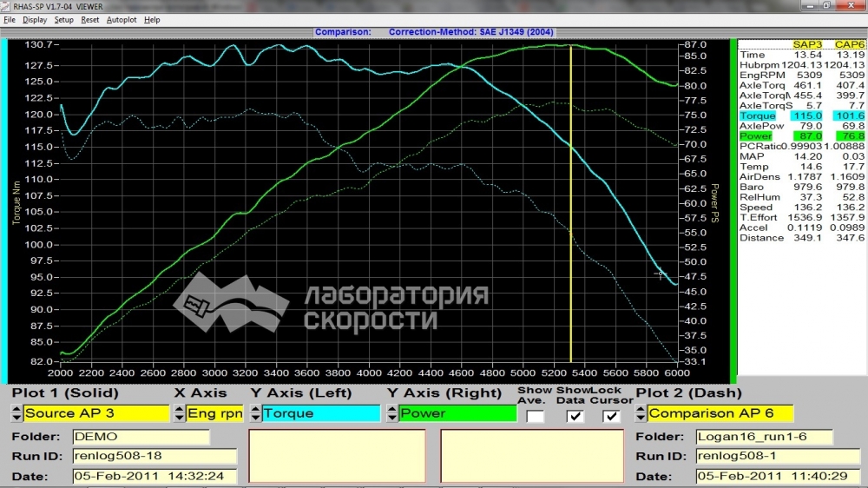Image resolution: width=868 pixels, height=488 pixels.
Task: Click the Plot 1 source spinner arrows
Action: click(x=16, y=413)
